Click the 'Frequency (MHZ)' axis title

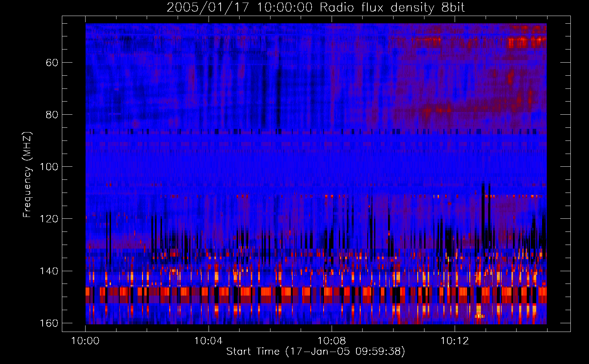click(27, 174)
